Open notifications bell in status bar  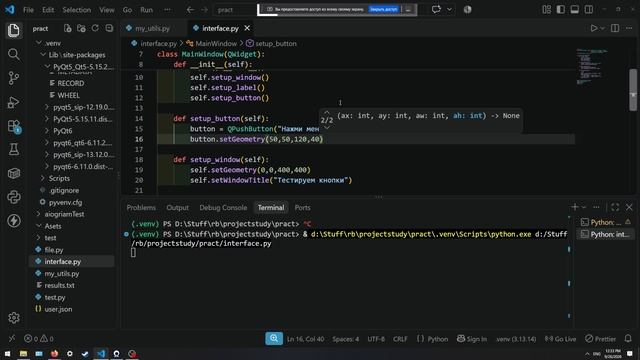pyautogui.click(x=628, y=338)
